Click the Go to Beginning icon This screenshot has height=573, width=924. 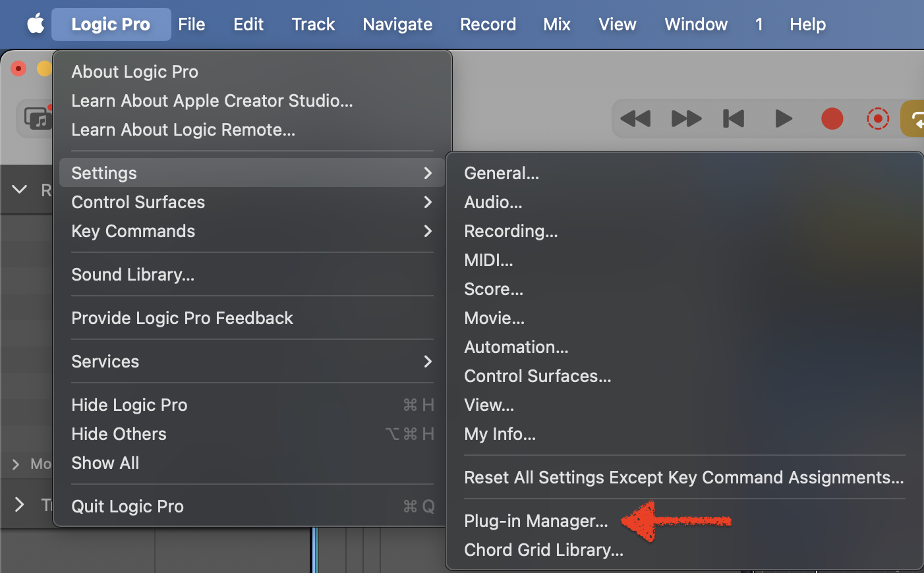coord(734,119)
